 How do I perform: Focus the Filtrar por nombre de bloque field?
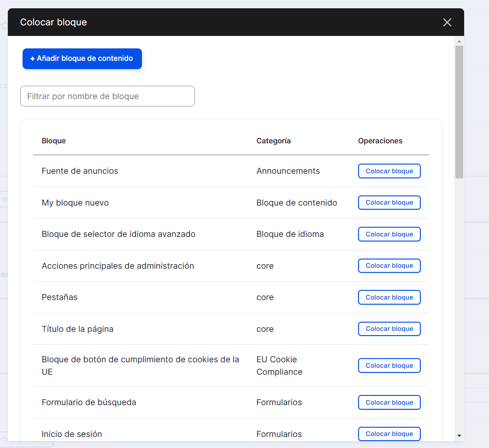107,96
